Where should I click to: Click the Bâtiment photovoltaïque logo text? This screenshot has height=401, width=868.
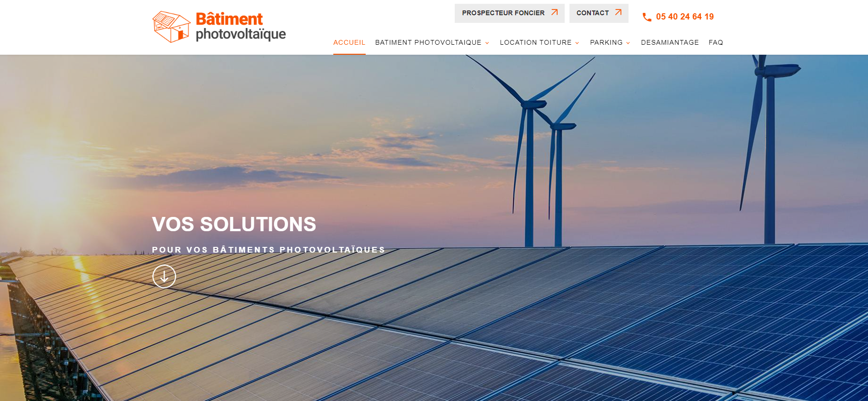(240, 27)
